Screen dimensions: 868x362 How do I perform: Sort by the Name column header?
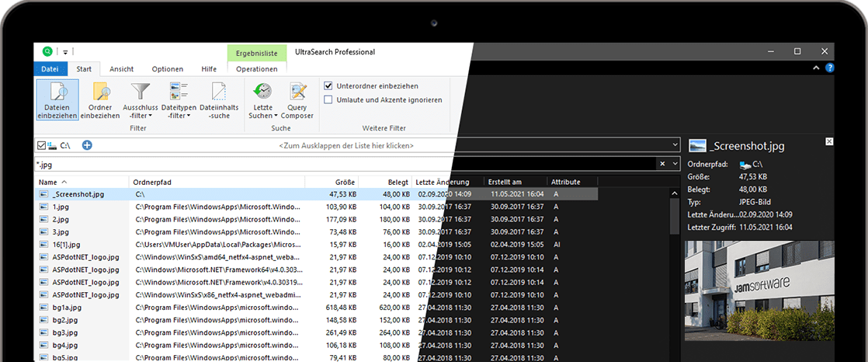[x=82, y=182]
